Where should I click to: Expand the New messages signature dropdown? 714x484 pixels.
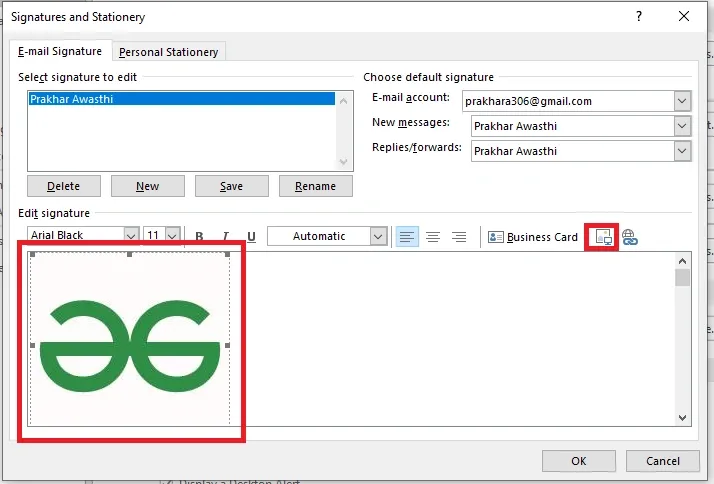coord(682,126)
